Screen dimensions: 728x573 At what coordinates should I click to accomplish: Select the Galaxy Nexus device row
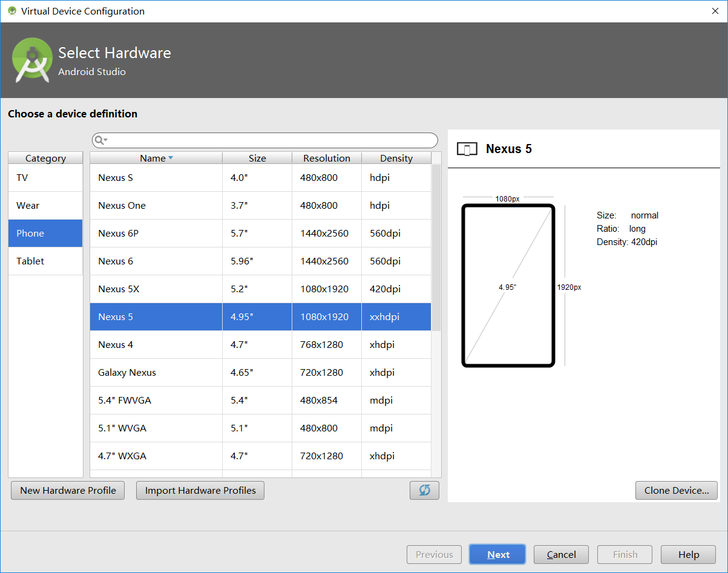261,373
